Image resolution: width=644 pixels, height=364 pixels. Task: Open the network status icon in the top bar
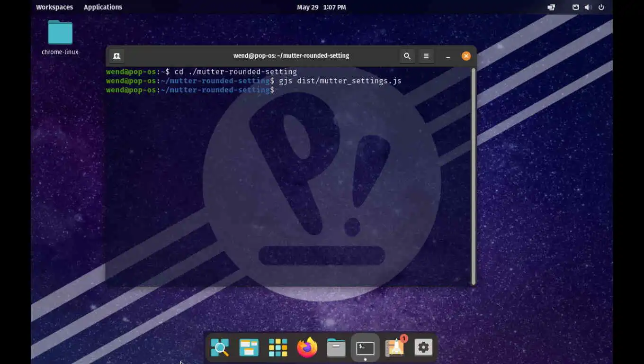click(x=576, y=7)
